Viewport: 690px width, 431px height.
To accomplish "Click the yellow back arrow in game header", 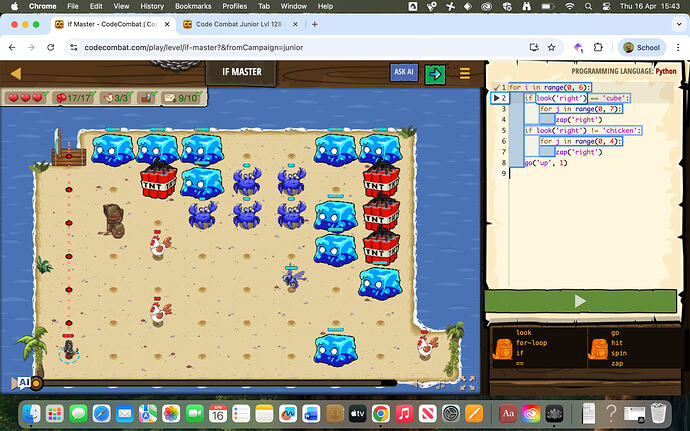I will tap(16, 73).
